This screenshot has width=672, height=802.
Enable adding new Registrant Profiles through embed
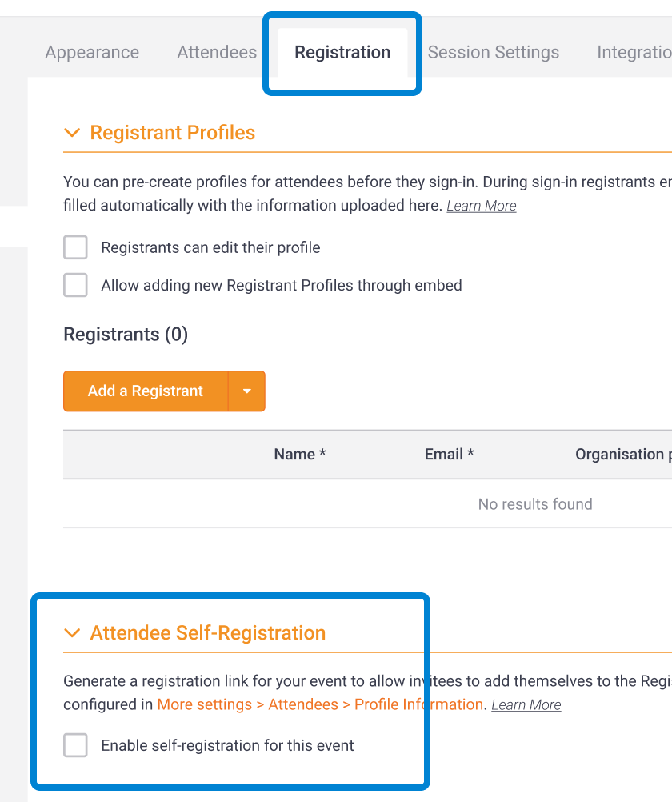[x=74, y=285]
